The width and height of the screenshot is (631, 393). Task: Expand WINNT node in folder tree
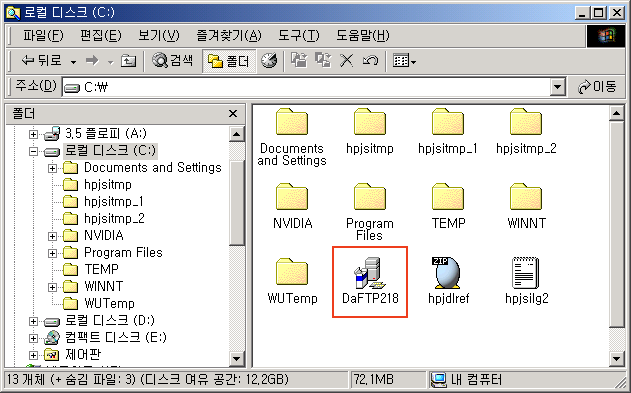(52, 287)
